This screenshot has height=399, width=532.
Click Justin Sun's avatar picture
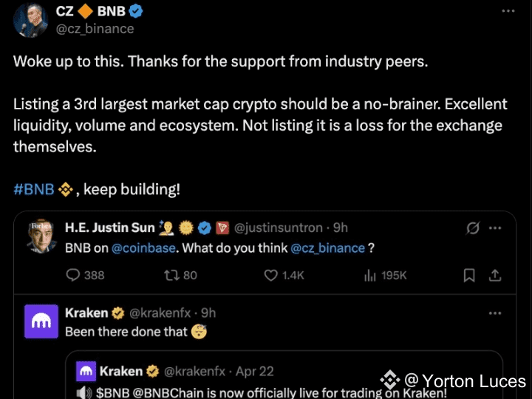tap(41, 236)
